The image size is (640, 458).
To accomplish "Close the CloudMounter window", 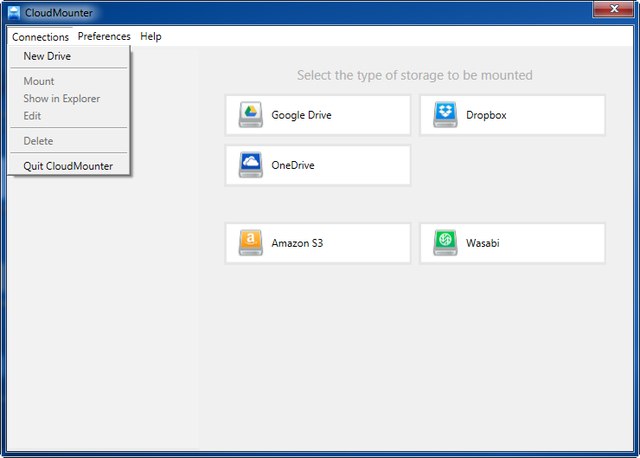I will [609, 10].
